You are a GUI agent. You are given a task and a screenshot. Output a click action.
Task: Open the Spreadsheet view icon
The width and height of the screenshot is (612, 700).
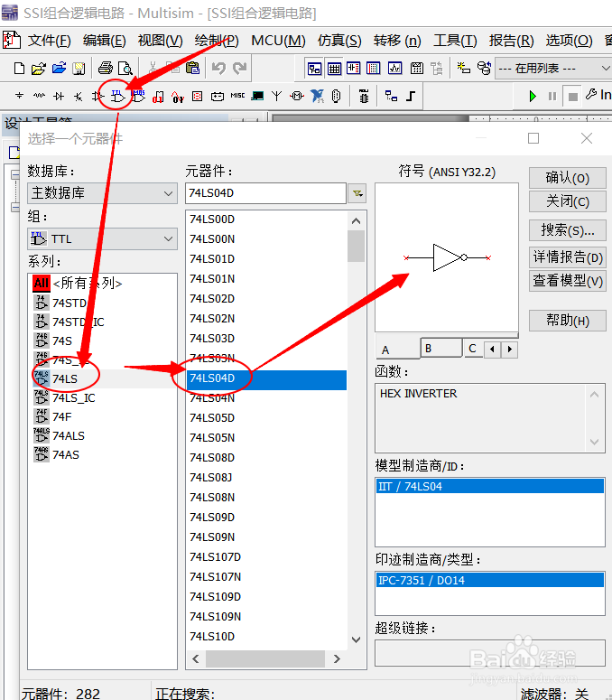click(334, 69)
